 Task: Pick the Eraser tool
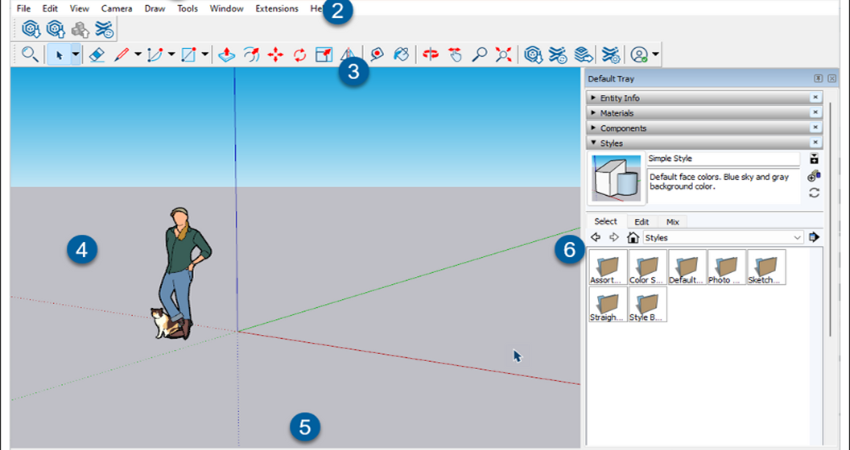tap(96, 54)
